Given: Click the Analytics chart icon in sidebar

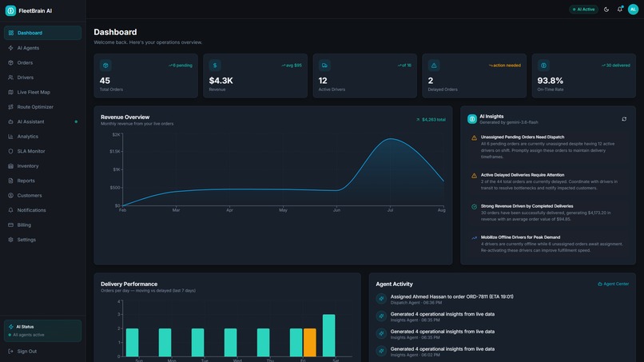Looking at the screenshot, I should [10, 137].
